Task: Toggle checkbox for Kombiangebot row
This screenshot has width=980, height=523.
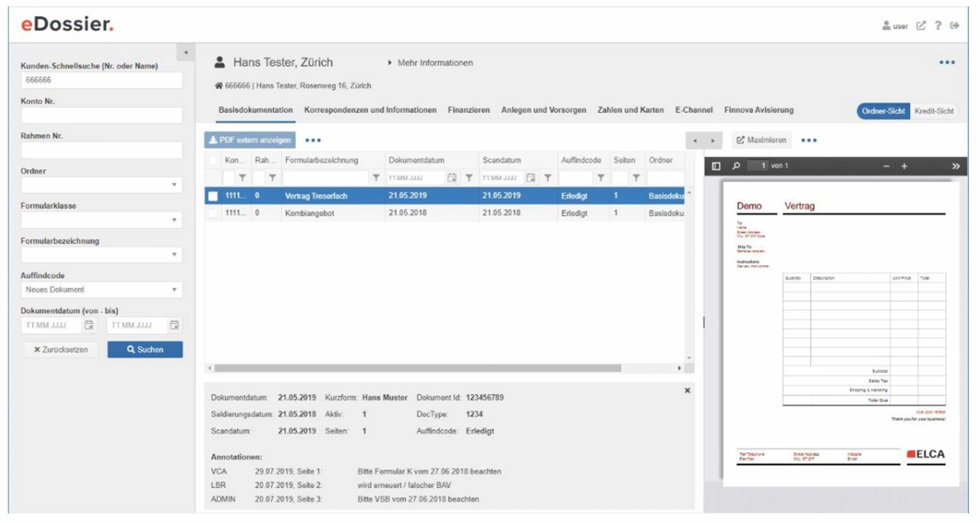Action: [x=213, y=213]
